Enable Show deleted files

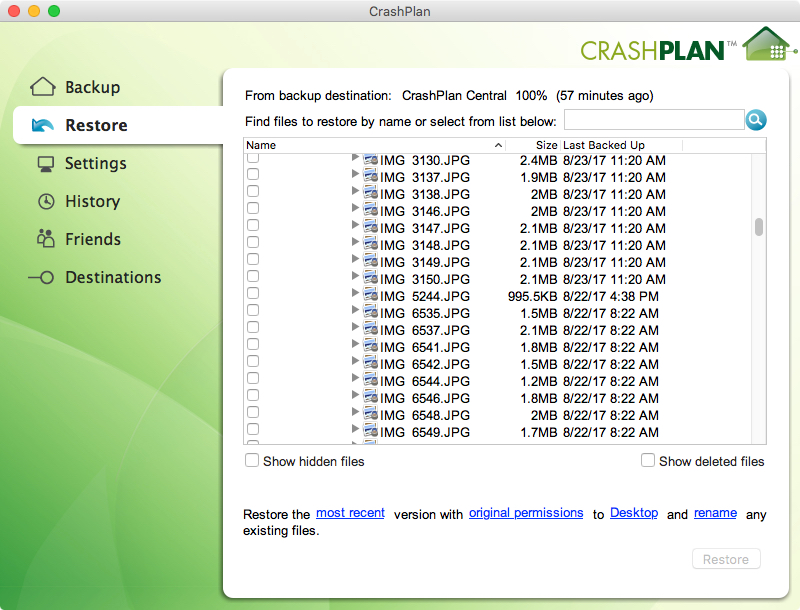(648, 460)
